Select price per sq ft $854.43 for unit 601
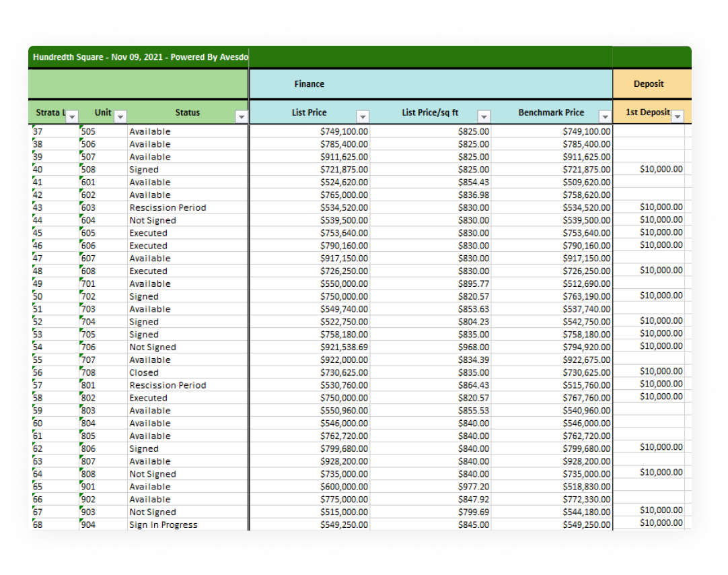The image size is (728, 575). click(x=431, y=182)
